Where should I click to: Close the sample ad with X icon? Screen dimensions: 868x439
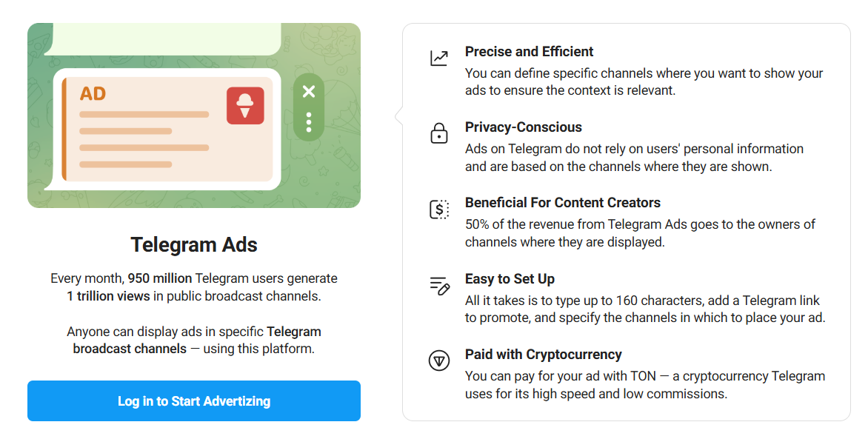coord(309,91)
